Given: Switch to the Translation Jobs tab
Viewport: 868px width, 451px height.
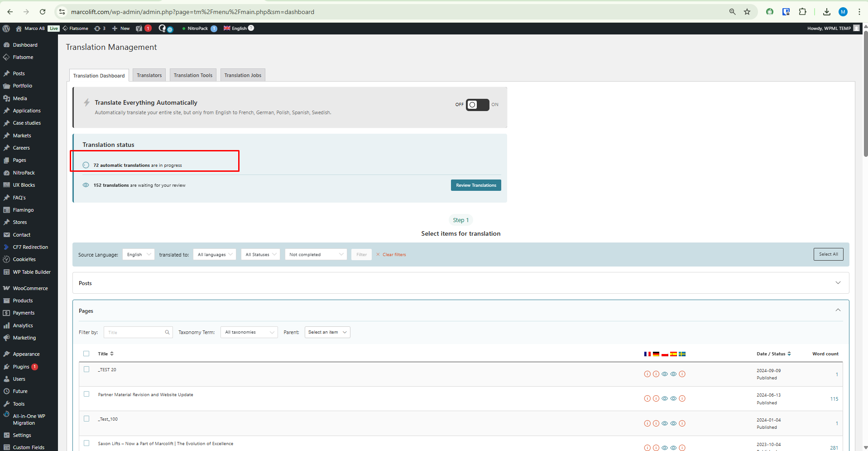Looking at the screenshot, I should click(x=243, y=75).
